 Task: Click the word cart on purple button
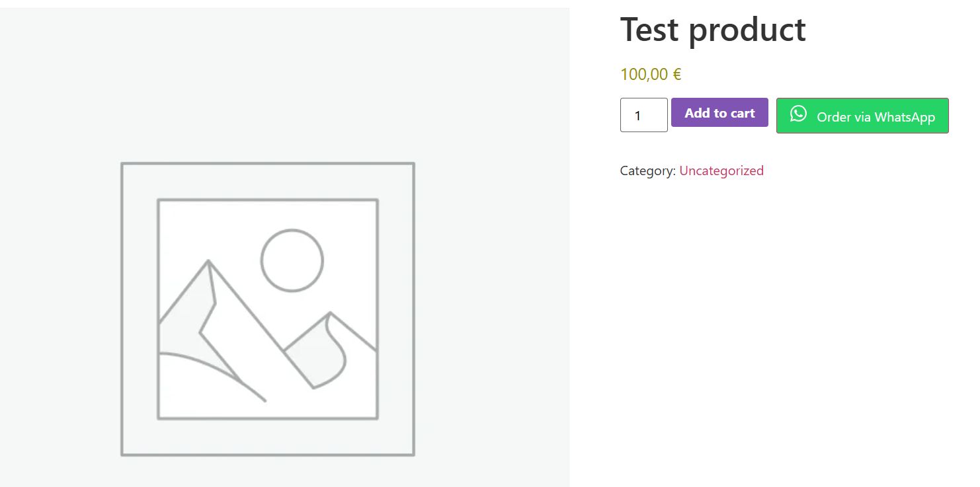(743, 113)
